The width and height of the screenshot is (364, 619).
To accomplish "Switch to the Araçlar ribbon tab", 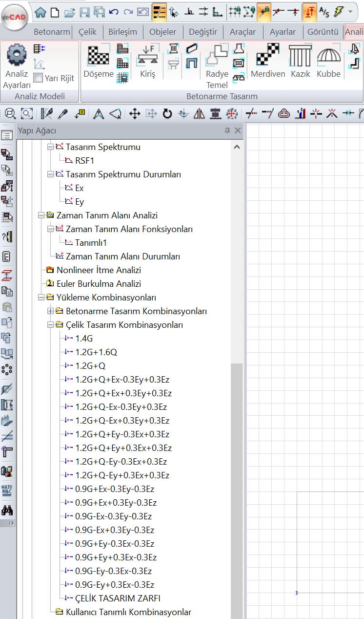I will point(243,32).
